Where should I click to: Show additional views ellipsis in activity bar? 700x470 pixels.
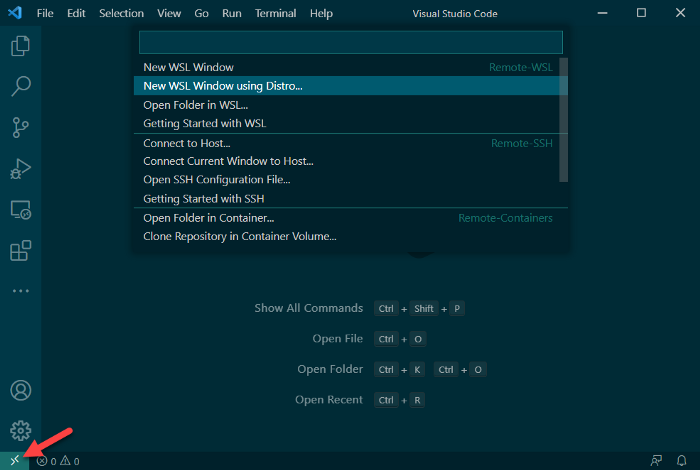[20, 291]
